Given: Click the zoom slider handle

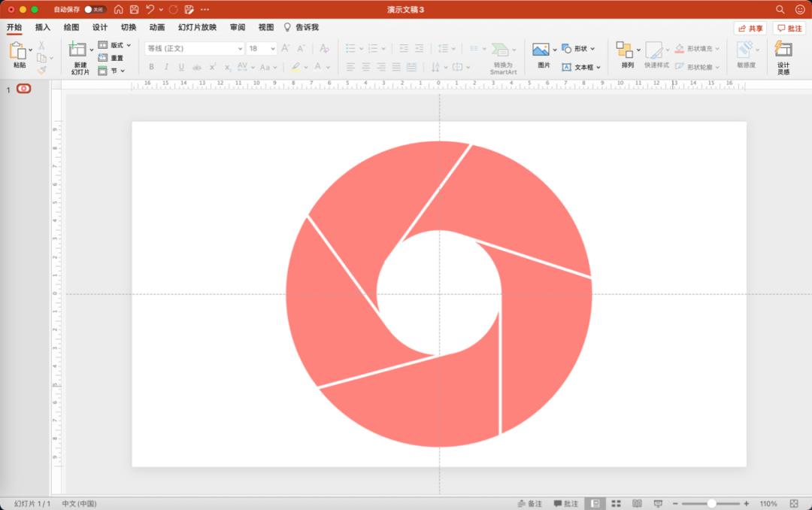Looking at the screenshot, I should (711, 503).
